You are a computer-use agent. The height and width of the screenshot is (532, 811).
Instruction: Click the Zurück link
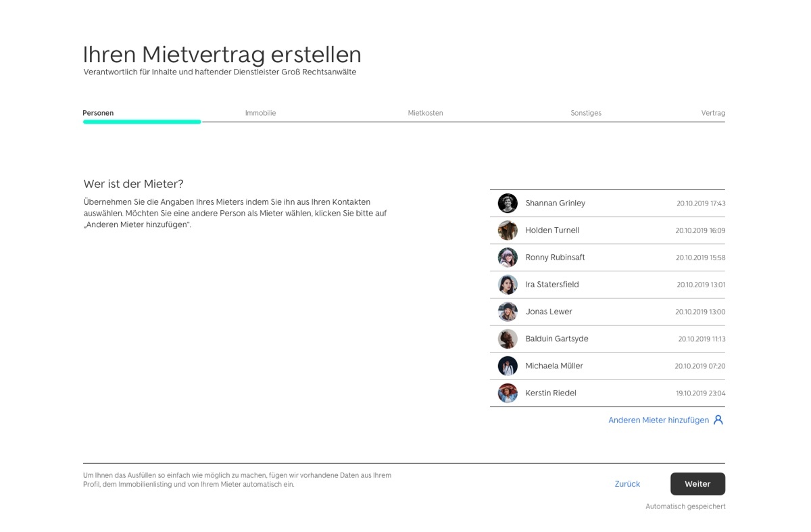[627, 484]
